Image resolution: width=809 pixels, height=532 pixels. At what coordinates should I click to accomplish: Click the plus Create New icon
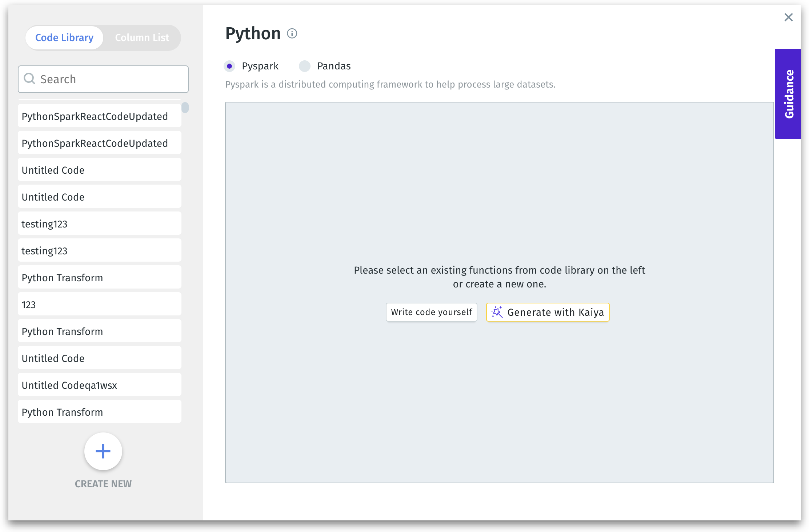(x=103, y=451)
